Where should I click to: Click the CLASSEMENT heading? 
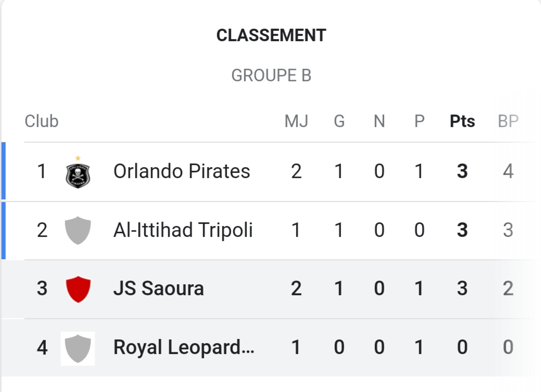click(x=271, y=35)
